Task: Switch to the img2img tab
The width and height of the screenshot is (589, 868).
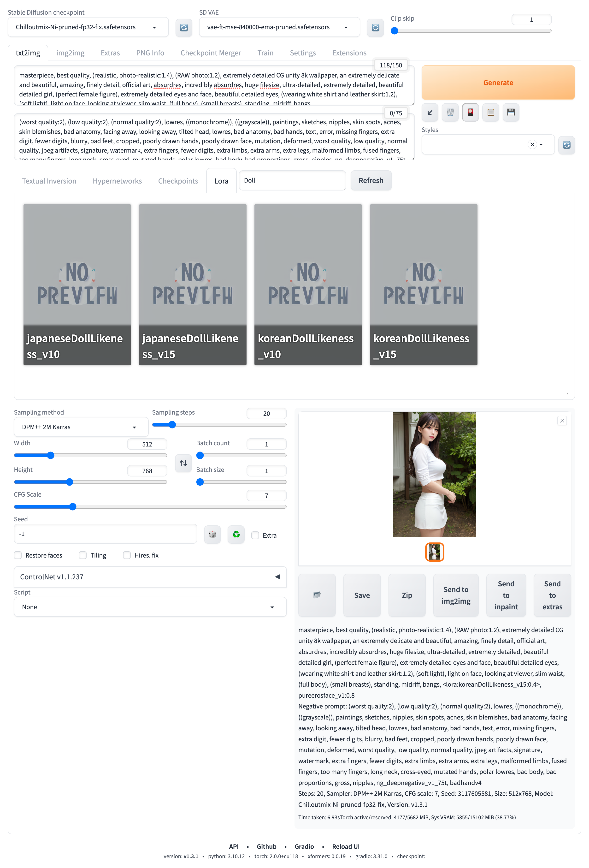Action: (x=70, y=53)
